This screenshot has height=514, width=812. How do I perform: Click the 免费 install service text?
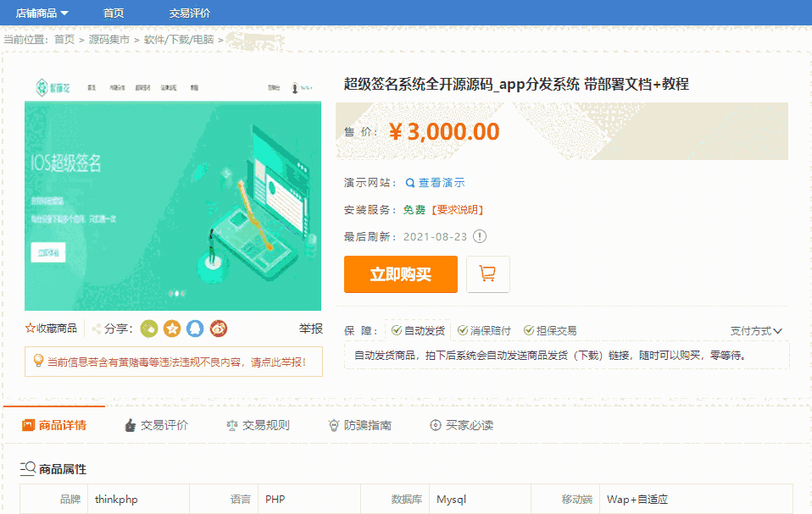[414, 209]
